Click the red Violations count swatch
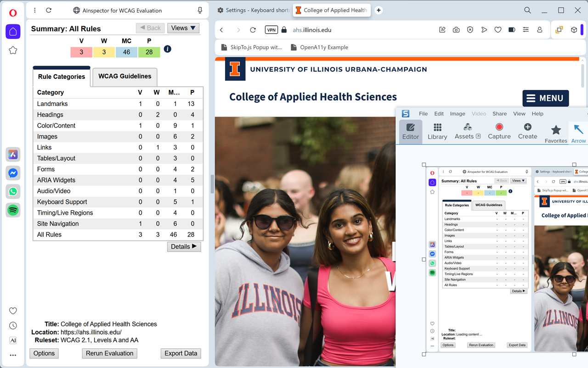The image size is (588, 368). [x=81, y=52]
